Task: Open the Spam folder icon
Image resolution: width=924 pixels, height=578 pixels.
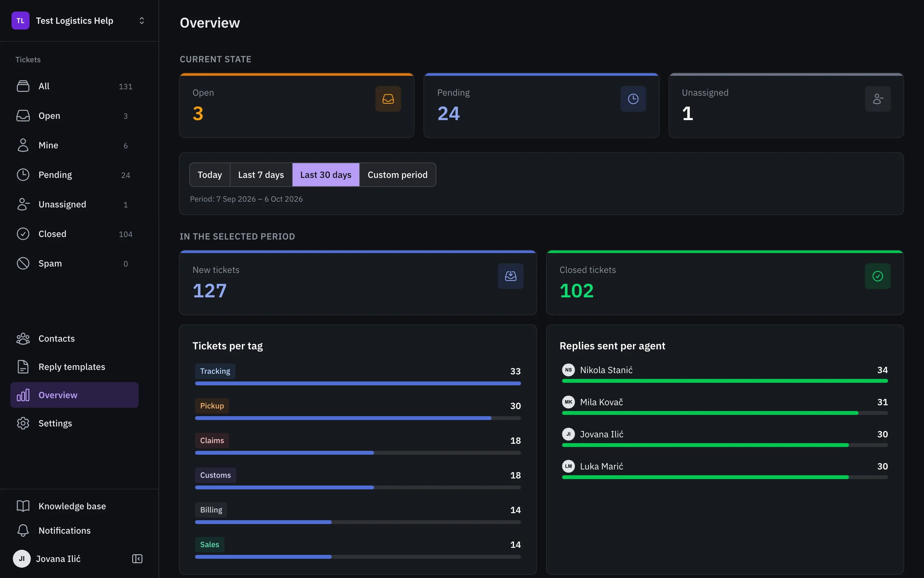Action: click(23, 263)
